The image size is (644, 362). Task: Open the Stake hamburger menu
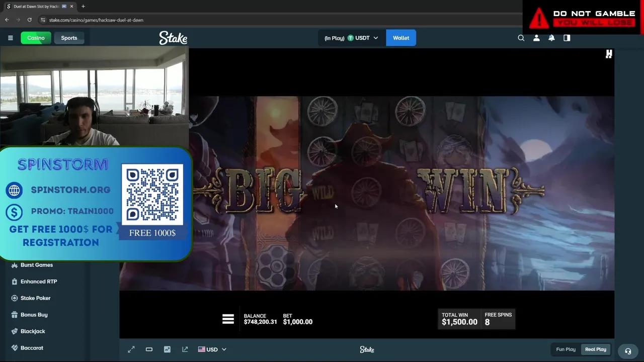pyautogui.click(x=10, y=38)
